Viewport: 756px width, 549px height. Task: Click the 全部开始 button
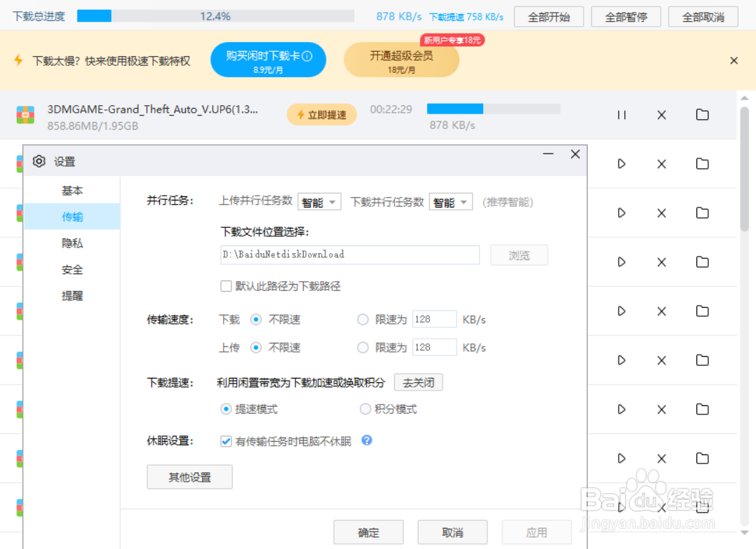coord(549,17)
